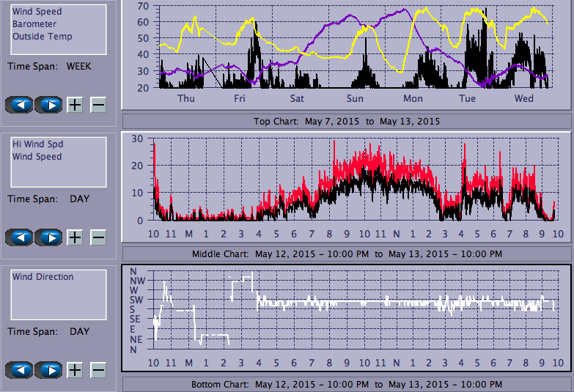Click the Wind Direction chart's left arrow

coord(20,370)
